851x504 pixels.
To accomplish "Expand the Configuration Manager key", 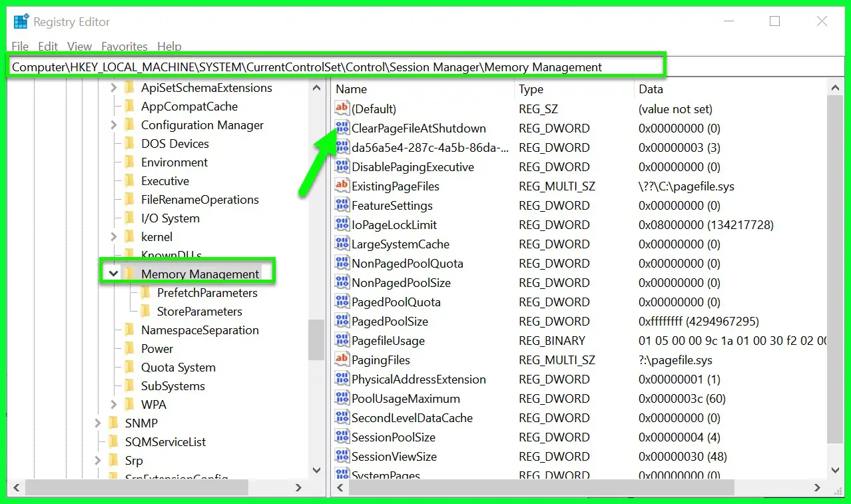I will pyautogui.click(x=113, y=125).
